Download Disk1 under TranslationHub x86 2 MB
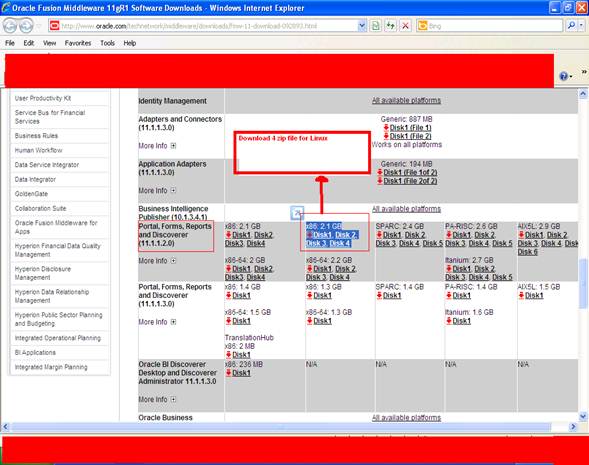This screenshot has height=465, width=589. (242, 355)
